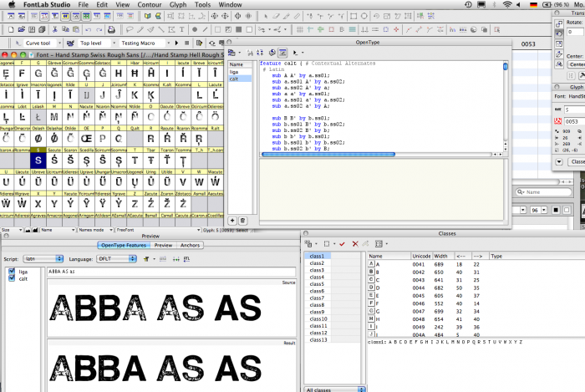The image size is (585, 392).
Task: Toggle the black square preview mode button
Action: coord(556,211)
